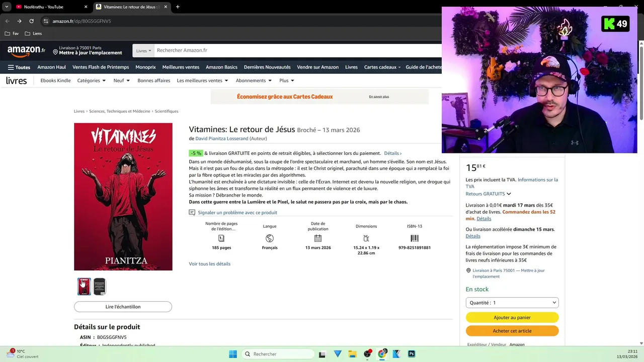Open Meilleures ventes in top navigation
This screenshot has width=644, height=362.
pos(181,67)
